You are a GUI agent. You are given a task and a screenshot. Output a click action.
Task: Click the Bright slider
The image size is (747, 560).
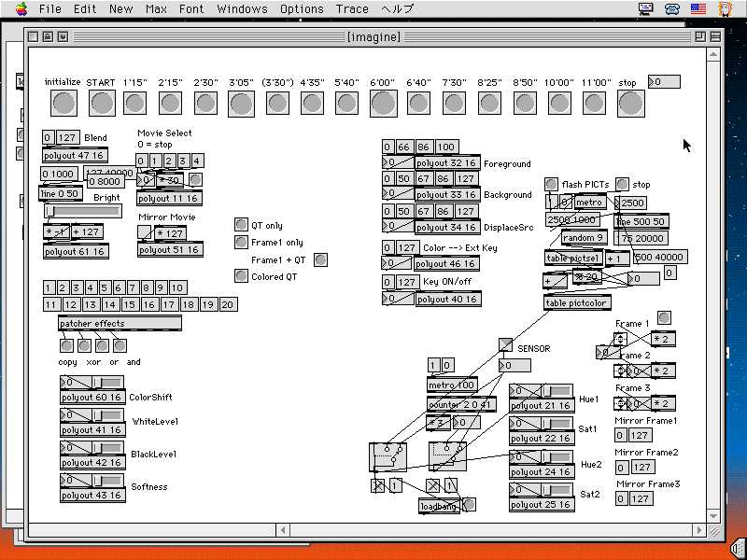(83, 211)
